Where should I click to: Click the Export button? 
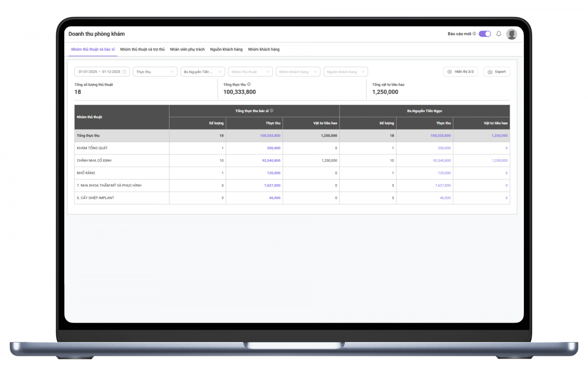[x=496, y=72]
